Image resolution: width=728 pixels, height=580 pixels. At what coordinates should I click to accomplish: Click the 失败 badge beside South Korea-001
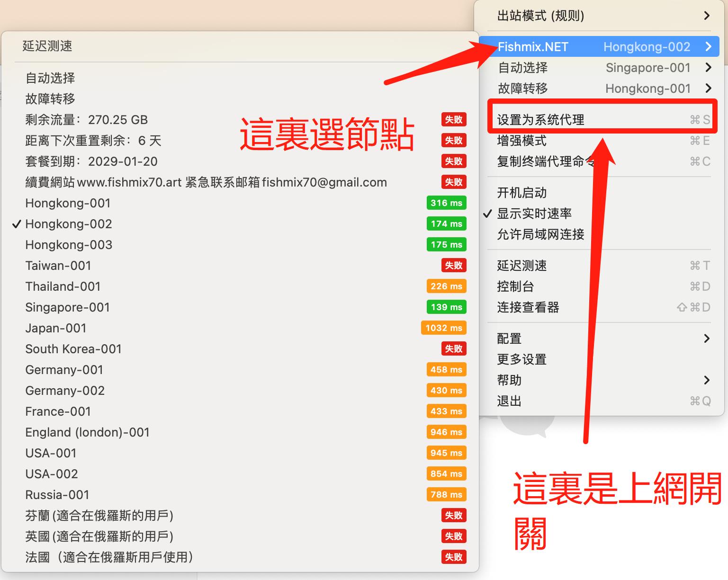(x=454, y=349)
